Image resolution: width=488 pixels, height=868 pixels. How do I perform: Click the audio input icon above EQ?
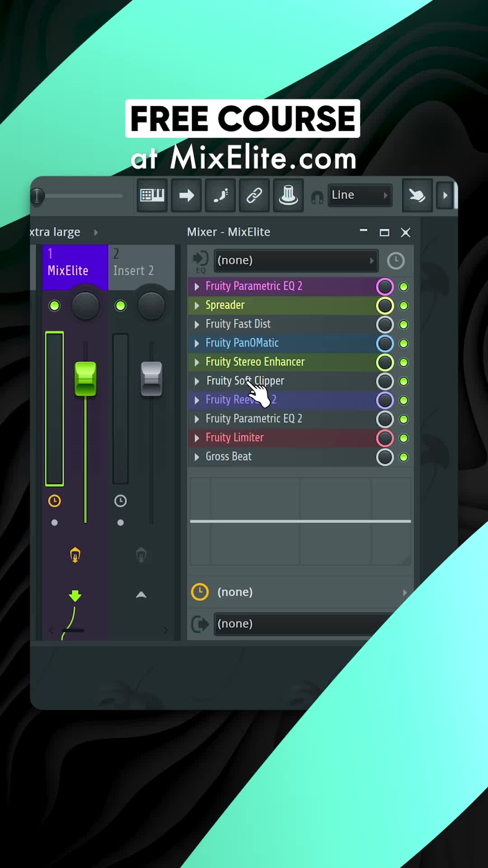click(200, 259)
